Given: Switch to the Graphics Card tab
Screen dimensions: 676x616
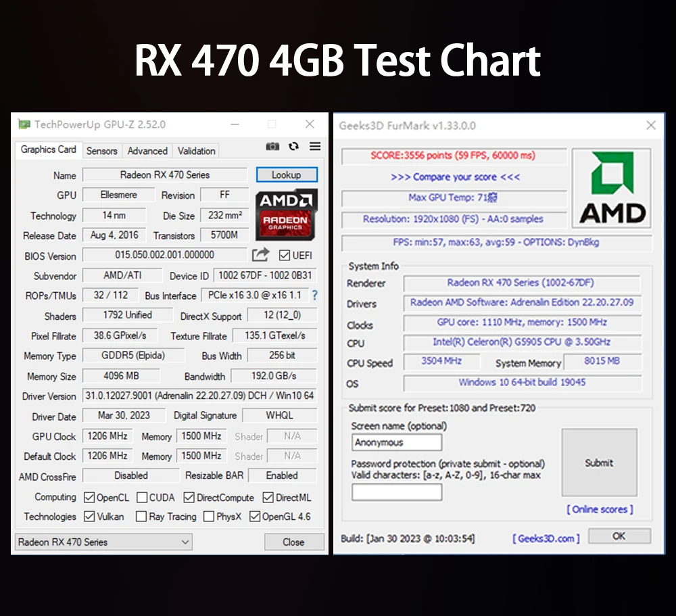Looking at the screenshot, I should click(x=48, y=149).
